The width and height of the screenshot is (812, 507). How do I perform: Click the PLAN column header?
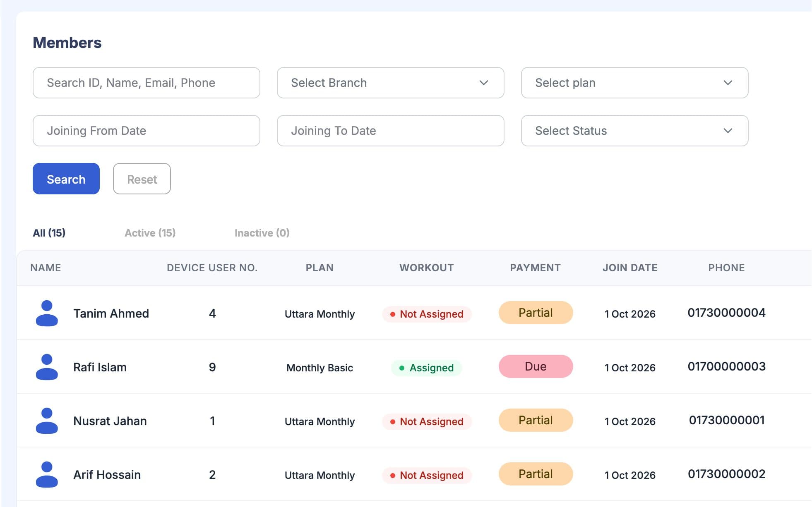pyautogui.click(x=320, y=268)
